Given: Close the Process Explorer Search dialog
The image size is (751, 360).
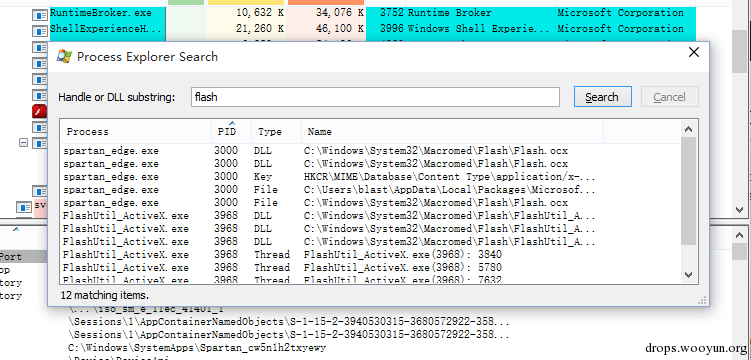Looking at the screenshot, I should click(x=694, y=52).
